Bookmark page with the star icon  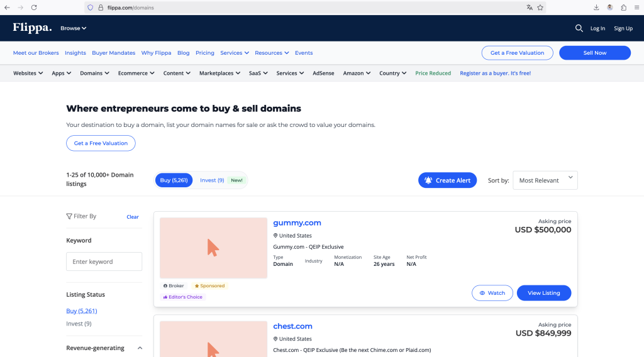pyautogui.click(x=540, y=8)
